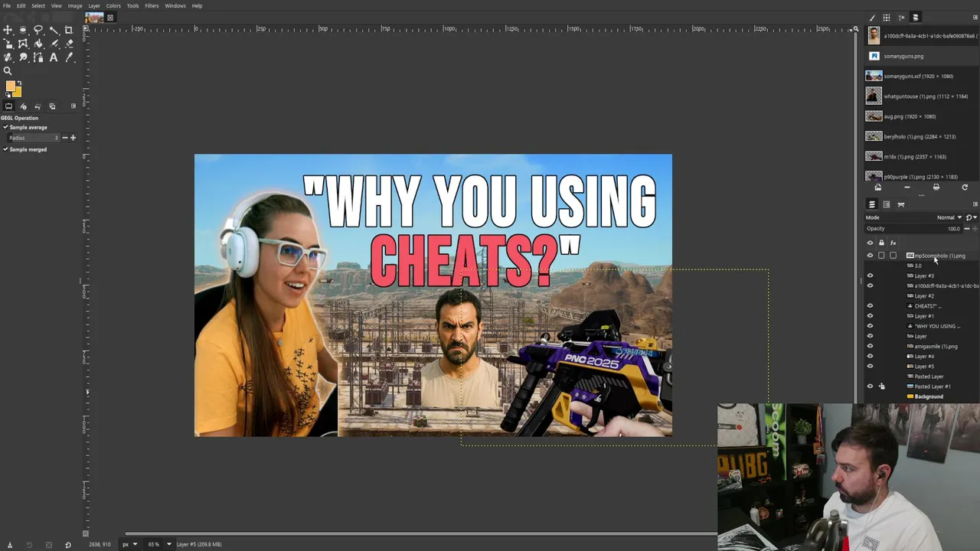Open the top-right dock tab configuration menu
This screenshot has width=980, height=551.
pos(975,18)
